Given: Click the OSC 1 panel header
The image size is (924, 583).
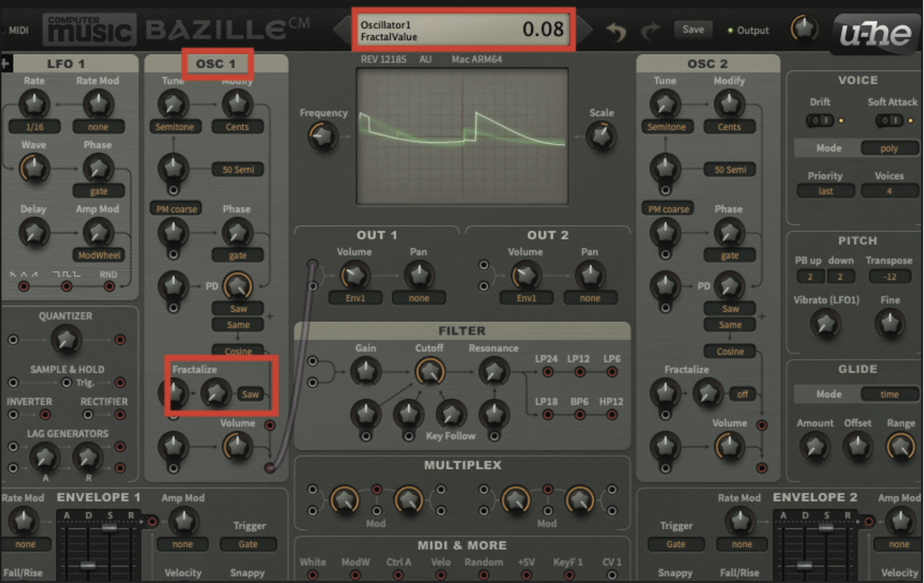Looking at the screenshot, I should [x=217, y=64].
